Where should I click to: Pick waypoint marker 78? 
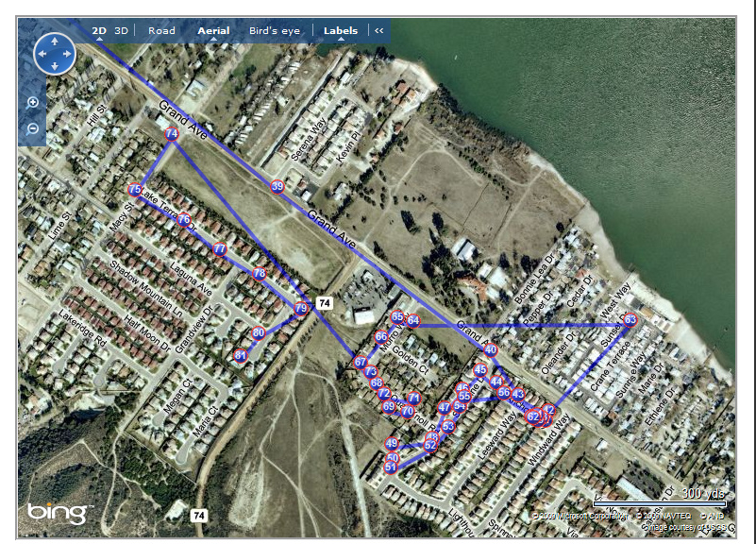point(260,274)
